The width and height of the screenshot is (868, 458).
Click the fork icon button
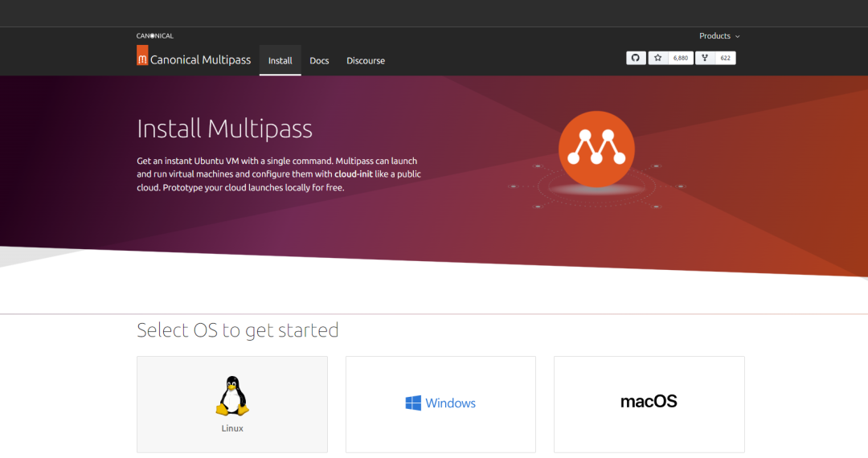tap(705, 58)
